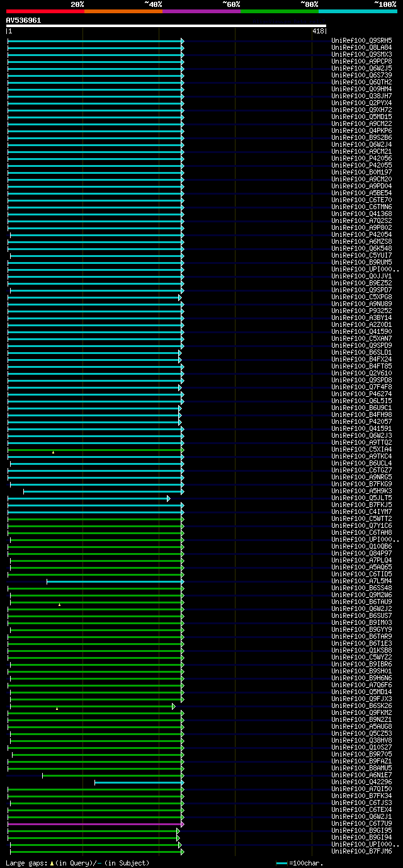
Task: Select label UniRef100_B7FJM6
Action: tap(361, 851)
